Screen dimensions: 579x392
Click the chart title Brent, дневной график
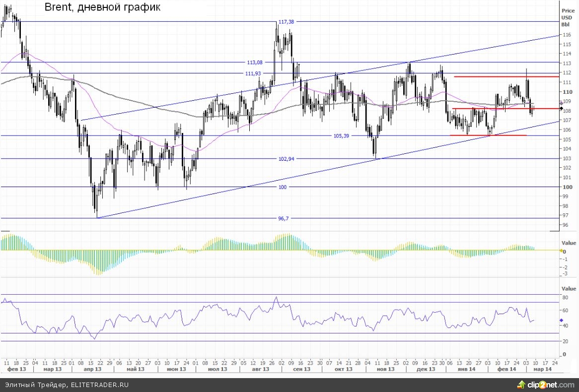pos(102,7)
